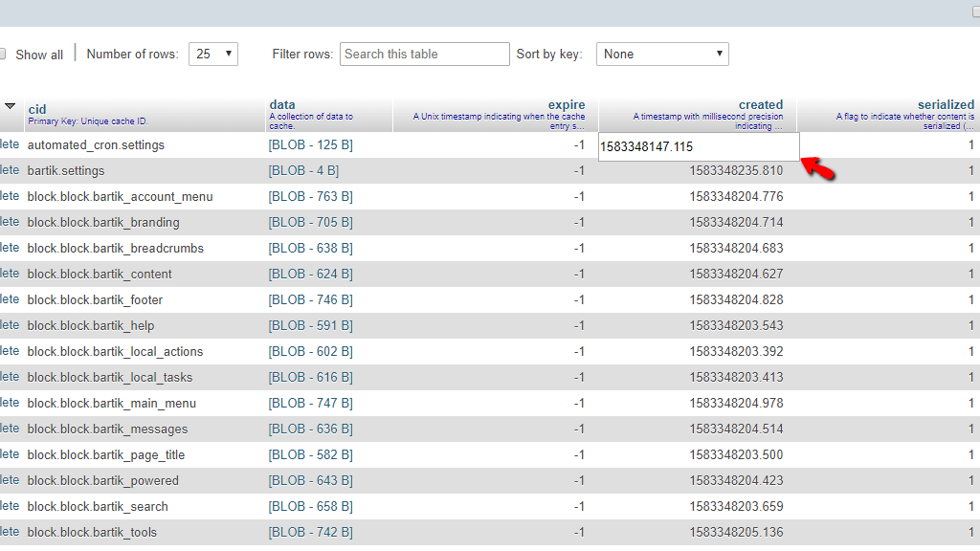
Task: Open BLOB data of automated_cron.settings row
Action: [x=311, y=145]
